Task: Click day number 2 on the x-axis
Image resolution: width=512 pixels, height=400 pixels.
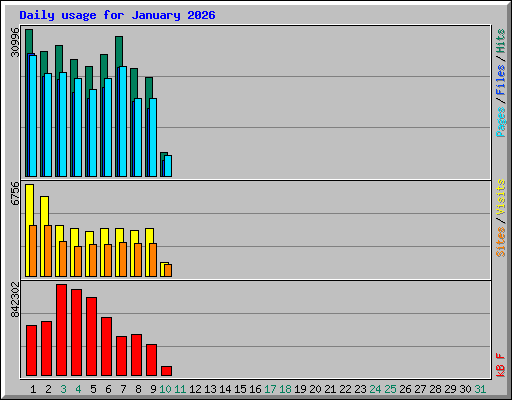Action: (x=48, y=389)
